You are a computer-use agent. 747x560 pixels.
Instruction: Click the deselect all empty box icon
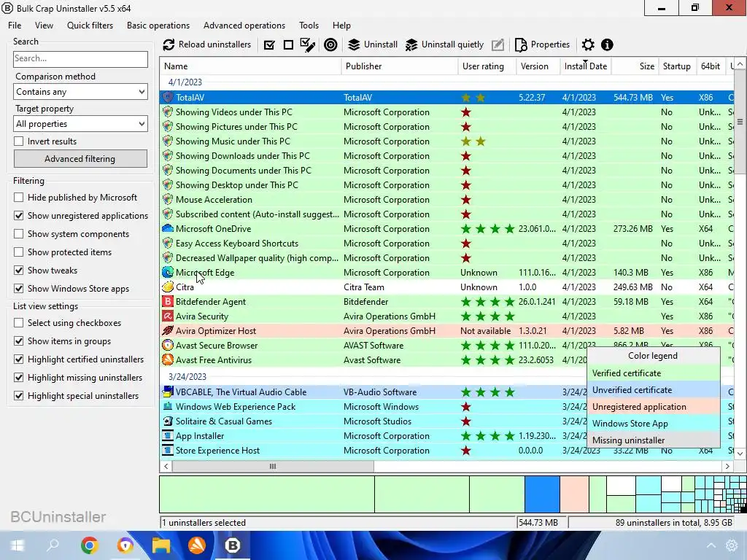coord(288,44)
